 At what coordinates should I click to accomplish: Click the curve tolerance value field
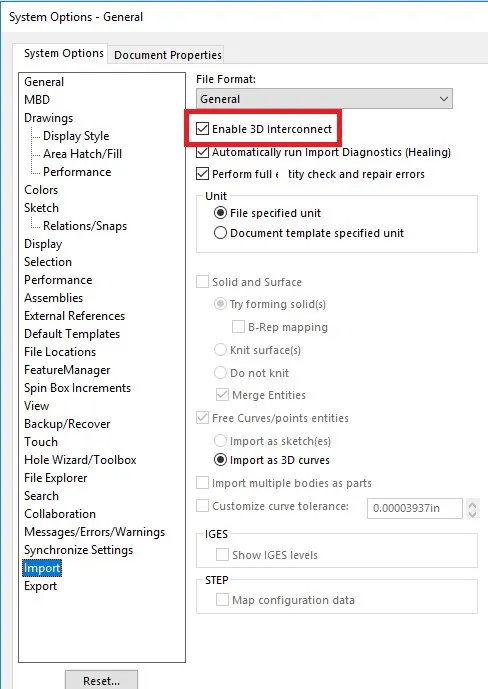point(415,508)
